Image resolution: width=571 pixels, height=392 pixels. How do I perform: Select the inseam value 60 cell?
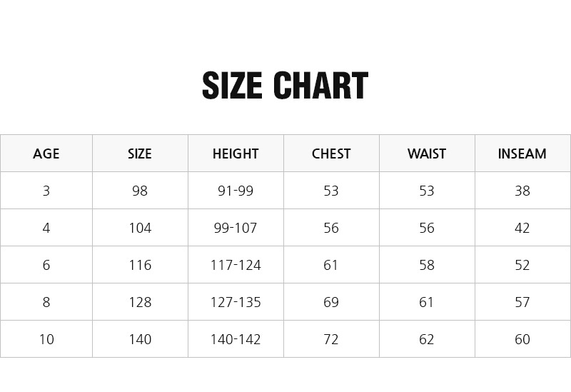click(522, 339)
